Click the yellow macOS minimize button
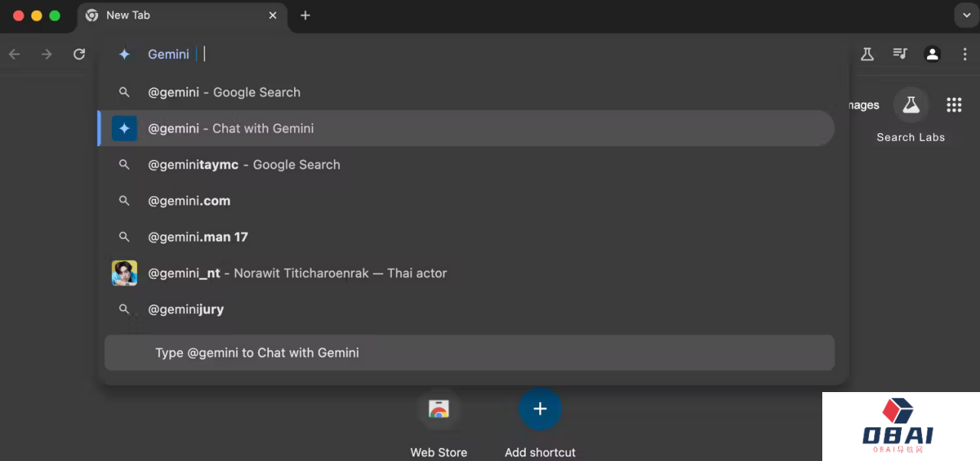 [x=37, y=15]
